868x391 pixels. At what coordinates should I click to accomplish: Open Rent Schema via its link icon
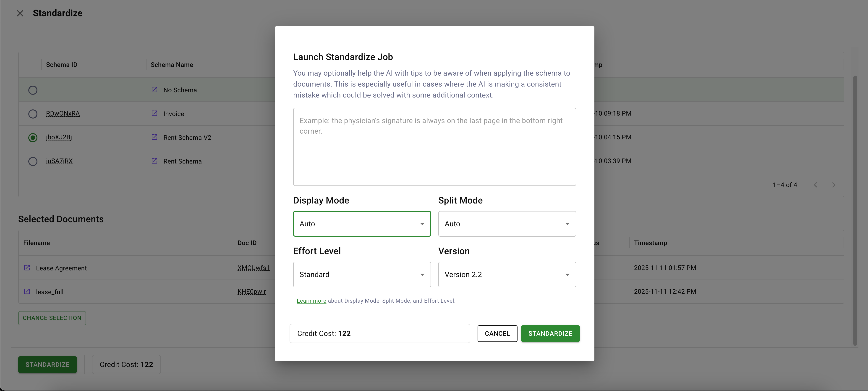click(x=154, y=161)
